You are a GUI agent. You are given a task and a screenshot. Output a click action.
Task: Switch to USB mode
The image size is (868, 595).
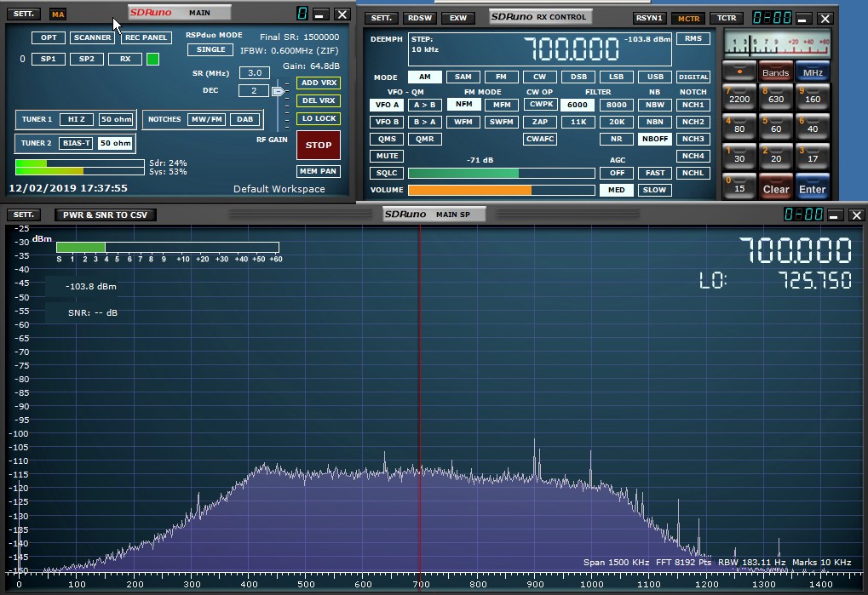click(x=655, y=77)
